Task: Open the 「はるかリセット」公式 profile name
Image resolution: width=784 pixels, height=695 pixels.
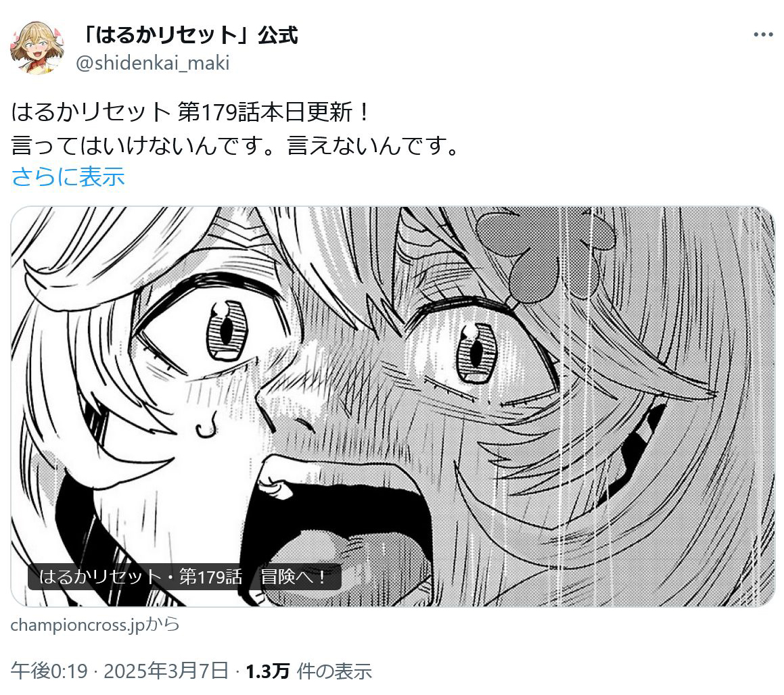Action: (x=189, y=35)
